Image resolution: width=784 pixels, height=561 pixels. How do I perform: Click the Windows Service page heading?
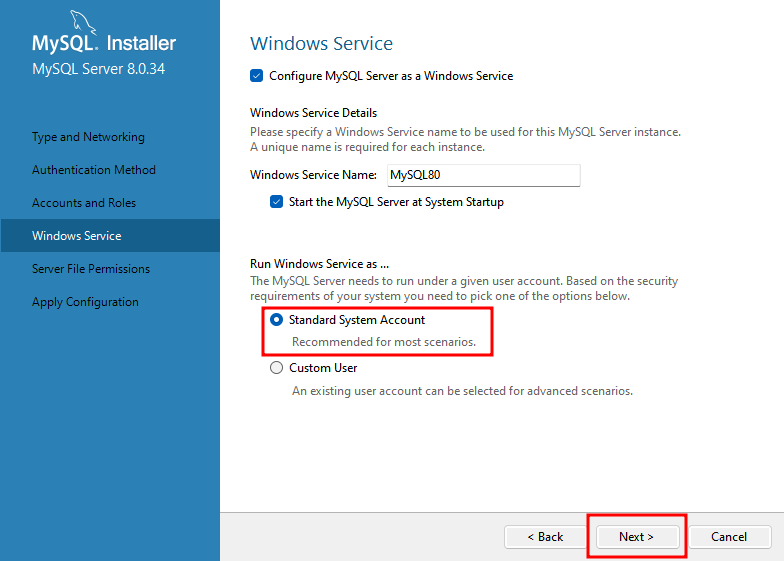pos(321,44)
